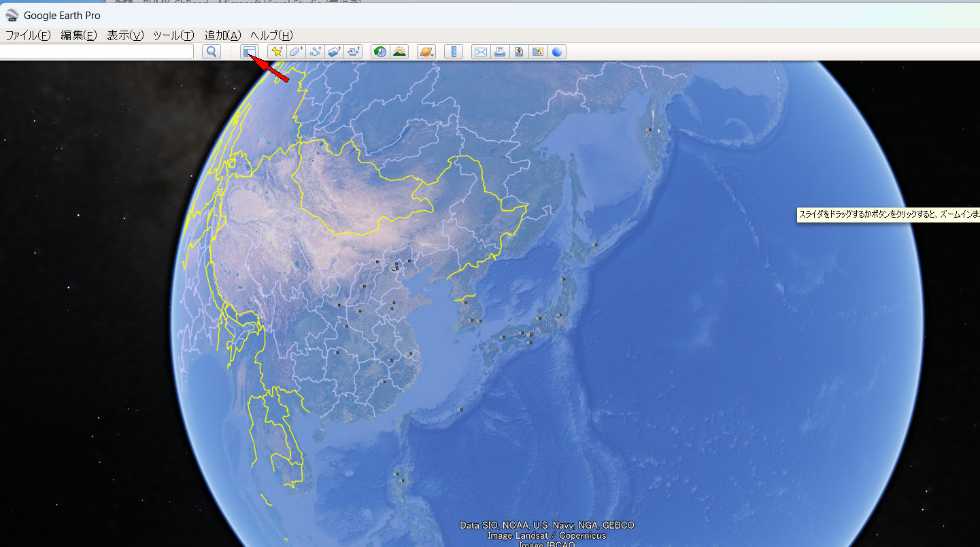The image size is (980, 547).
Task: Open the planet switcher dropdown
Action: tap(426, 52)
